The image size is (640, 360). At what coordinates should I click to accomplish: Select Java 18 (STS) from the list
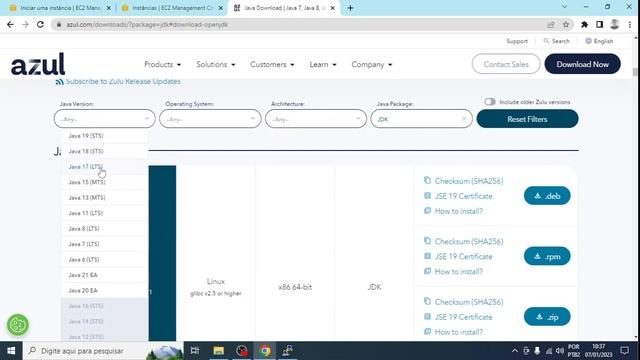[104, 151]
